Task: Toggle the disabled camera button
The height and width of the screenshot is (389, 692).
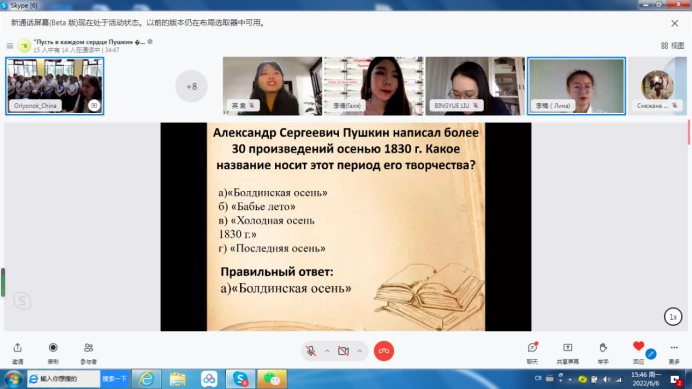Action: pyautogui.click(x=343, y=351)
